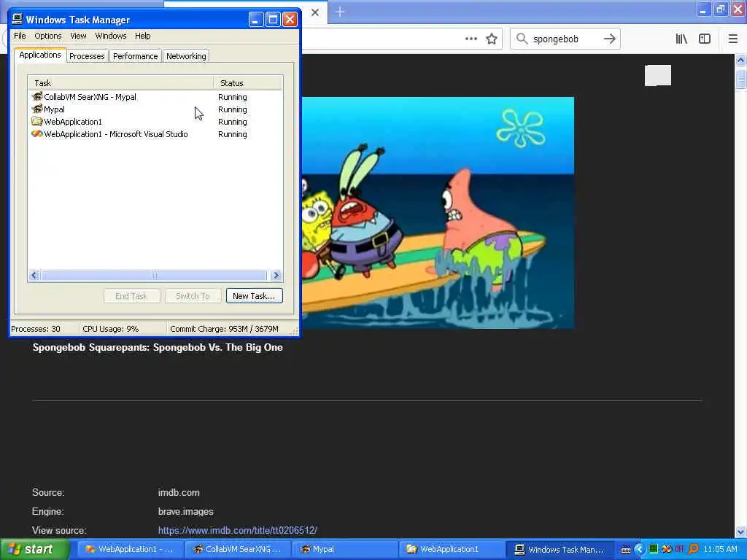
Task: Open the Help menu in Task Manager
Action: pos(142,36)
